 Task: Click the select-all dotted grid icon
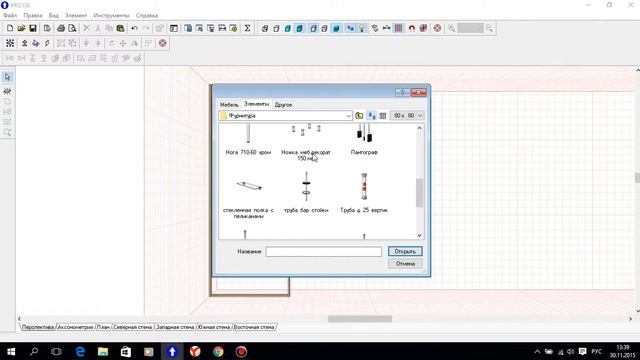coord(10,43)
